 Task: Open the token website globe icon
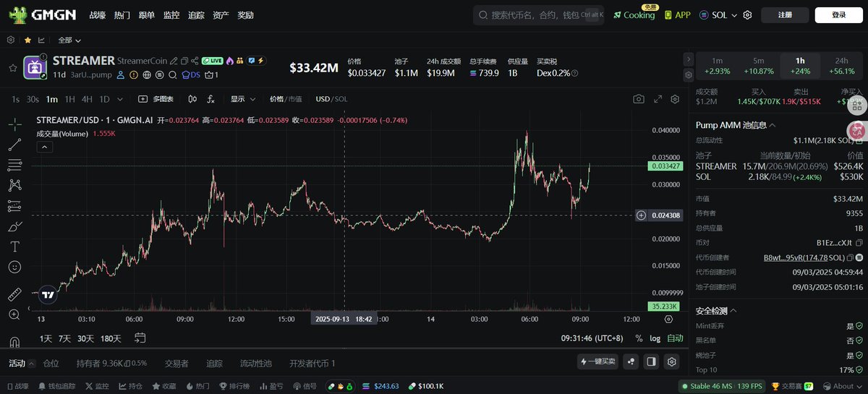[x=147, y=74]
